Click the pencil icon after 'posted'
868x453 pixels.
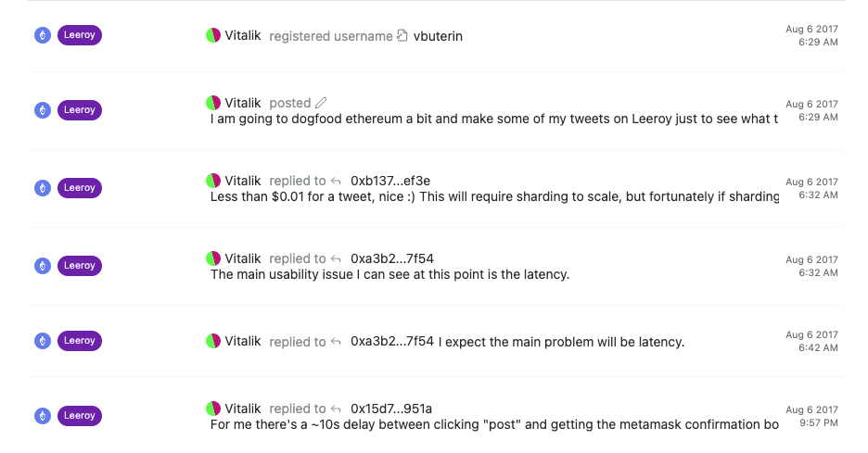click(321, 103)
